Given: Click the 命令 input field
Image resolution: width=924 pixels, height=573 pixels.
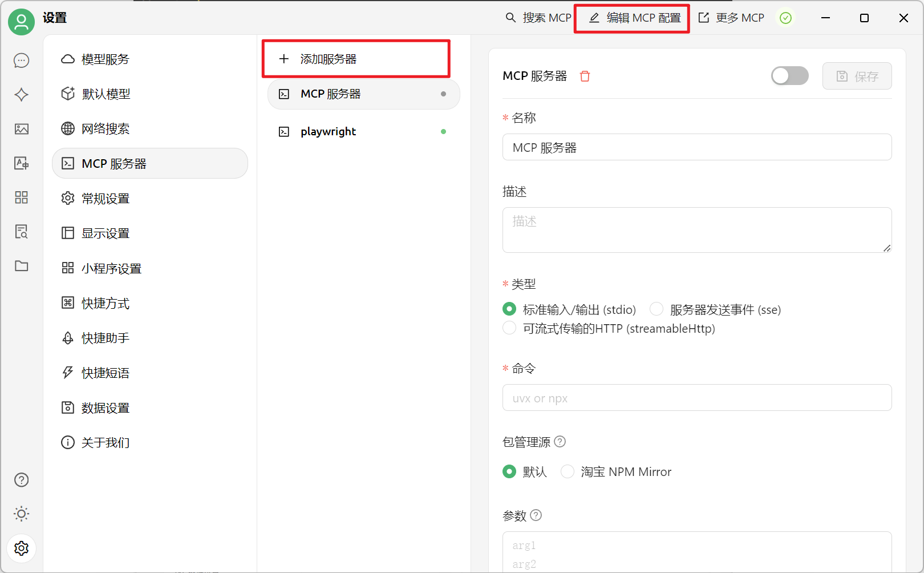Looking at the screenshot, I should (697, 398).
